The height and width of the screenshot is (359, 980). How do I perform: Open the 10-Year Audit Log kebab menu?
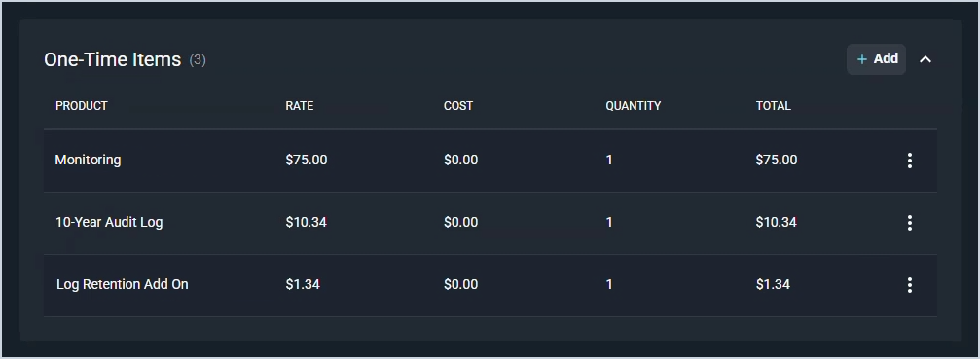(x=909, y=223)
